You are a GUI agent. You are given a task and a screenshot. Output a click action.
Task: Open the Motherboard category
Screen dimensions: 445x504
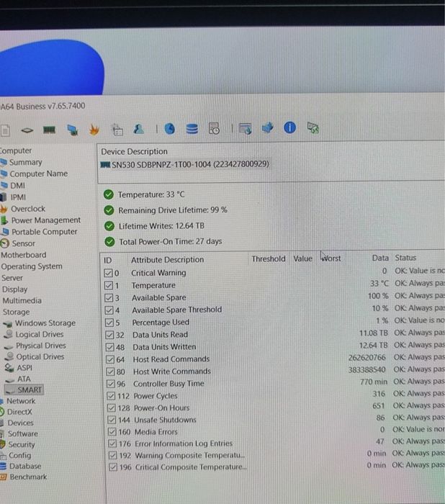[24, 255]
